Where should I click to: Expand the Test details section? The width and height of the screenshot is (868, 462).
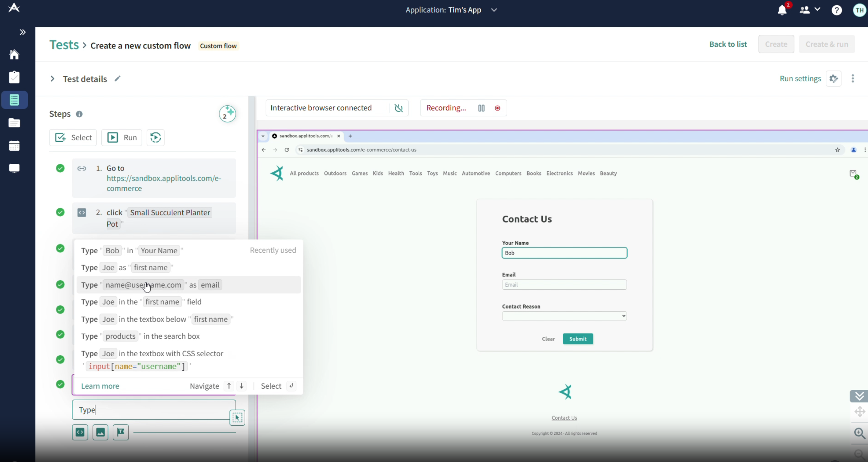(52, 79)
